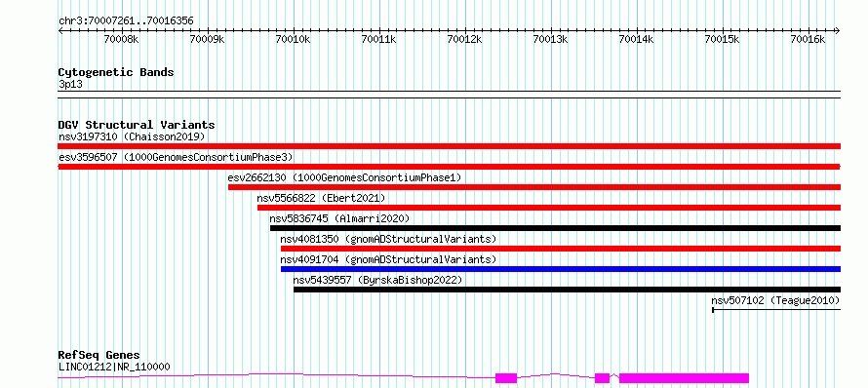The height and width of the screenshot is (388, 868).
Task: Select the black bar under nsv5439557
Action: point(567,290)
